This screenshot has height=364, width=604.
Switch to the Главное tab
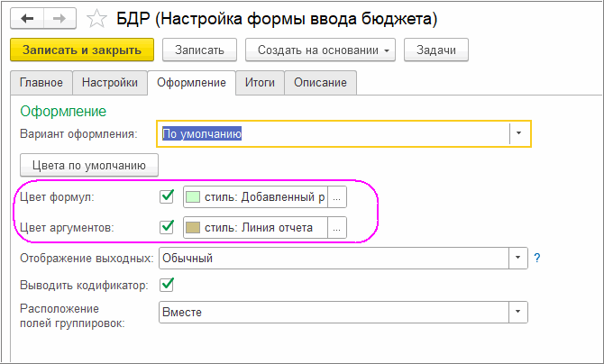pyautogui.click(x=41, y=83)
